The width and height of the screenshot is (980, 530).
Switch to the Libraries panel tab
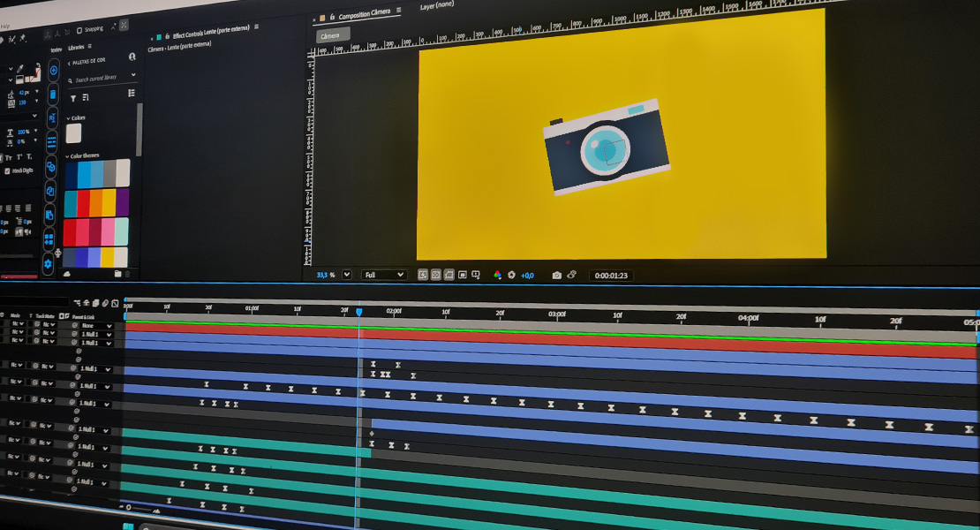coord(76,48)
